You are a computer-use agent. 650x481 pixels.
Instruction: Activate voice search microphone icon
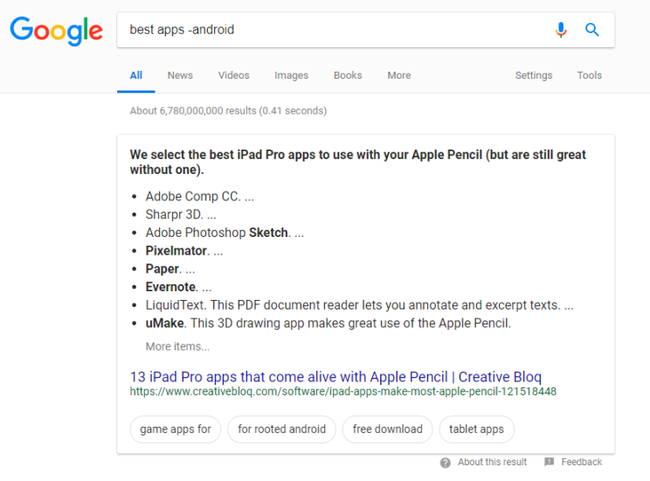click(x=561, y=30)
